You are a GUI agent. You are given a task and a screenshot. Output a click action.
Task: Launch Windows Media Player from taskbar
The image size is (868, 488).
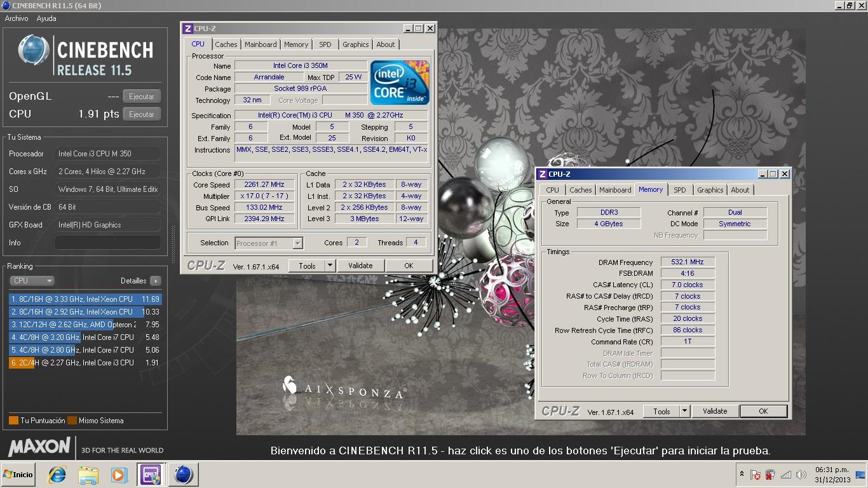tap(119, 475)
